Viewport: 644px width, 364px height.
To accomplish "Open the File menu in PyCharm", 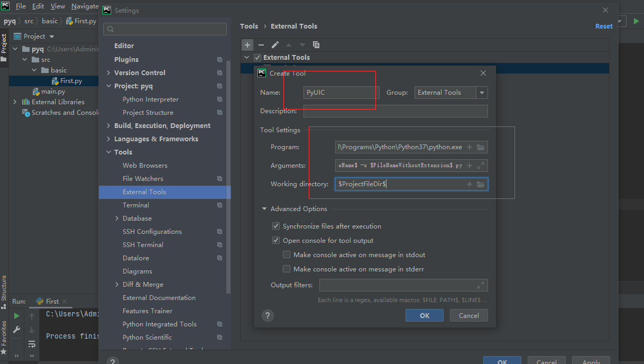I will point(21,6).
